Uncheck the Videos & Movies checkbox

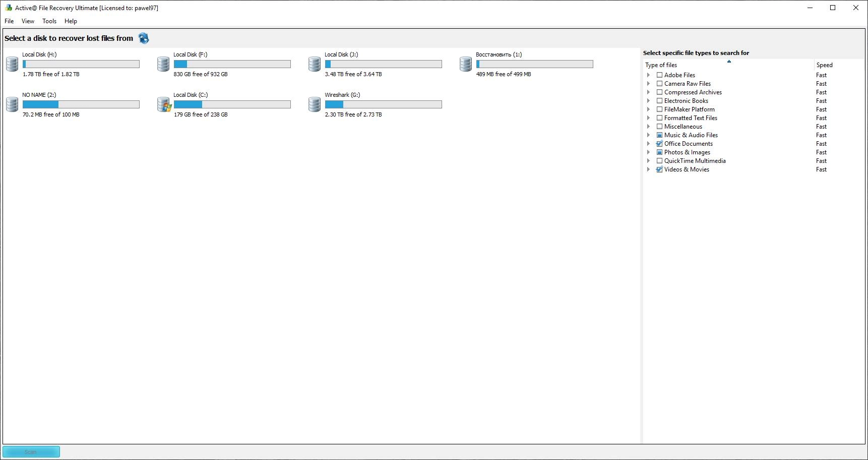pos(659,169)
